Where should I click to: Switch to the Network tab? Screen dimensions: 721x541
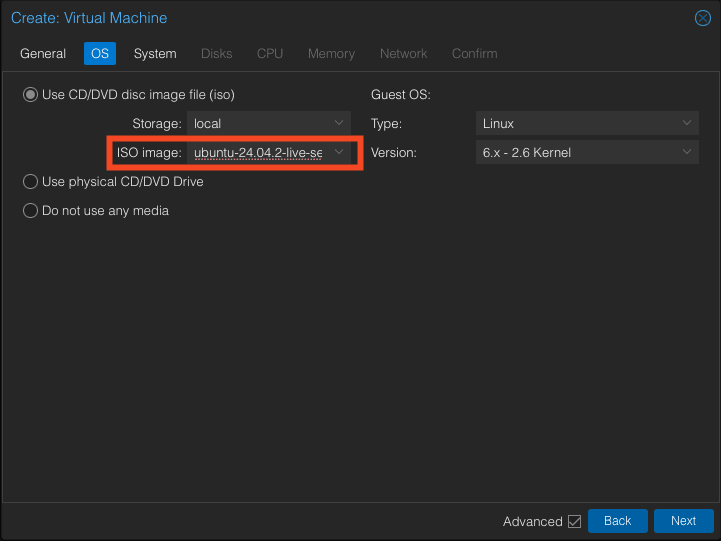[x=403, y=54]
